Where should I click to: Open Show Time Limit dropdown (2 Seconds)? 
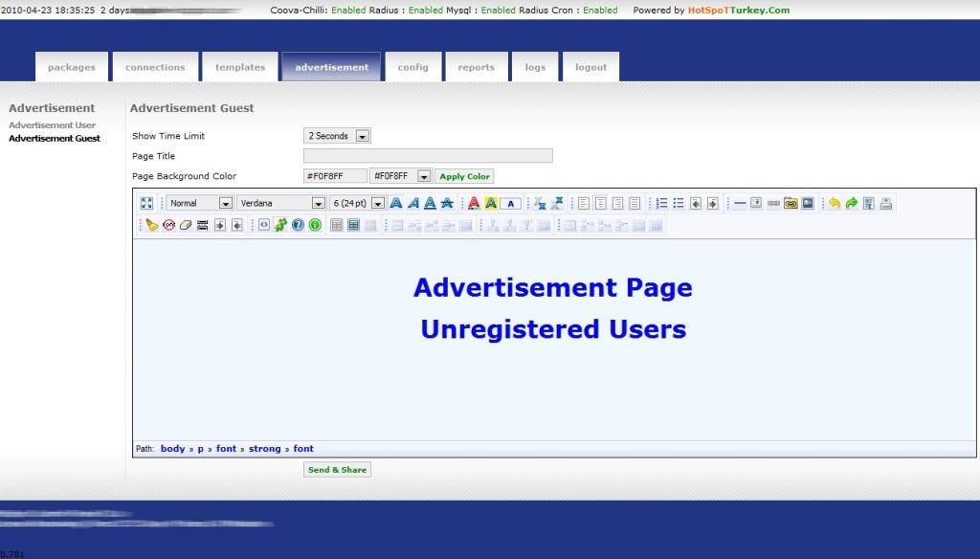click(x=337, y=136)
